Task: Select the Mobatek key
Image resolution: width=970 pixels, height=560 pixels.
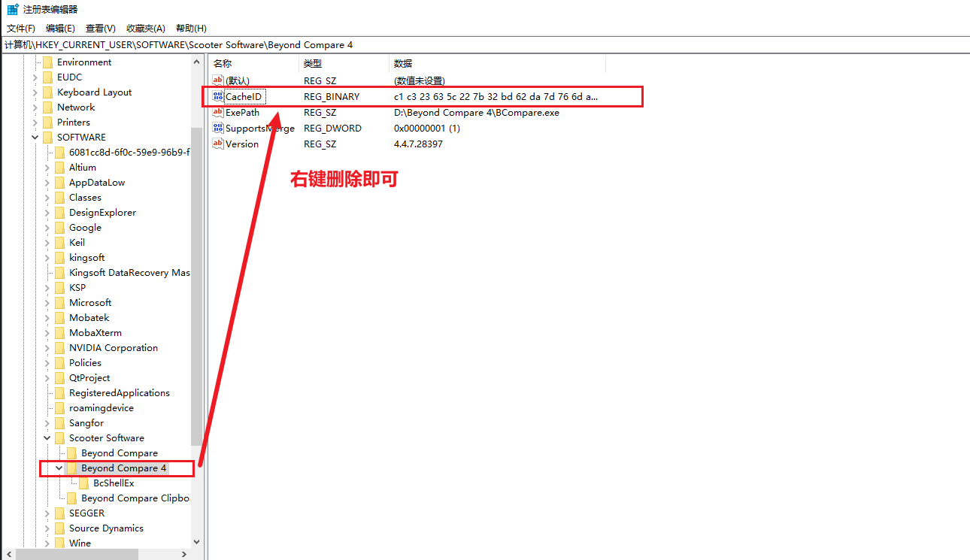Action: click(x=89, y=318)
